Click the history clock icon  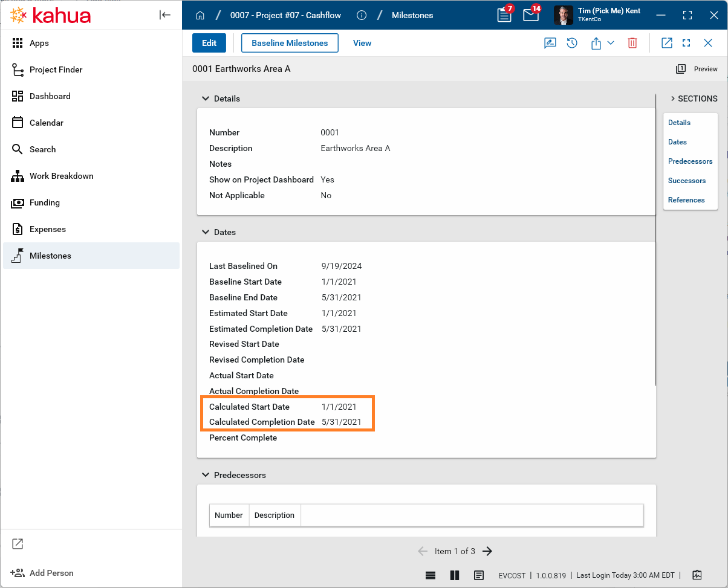pos(572,43)
